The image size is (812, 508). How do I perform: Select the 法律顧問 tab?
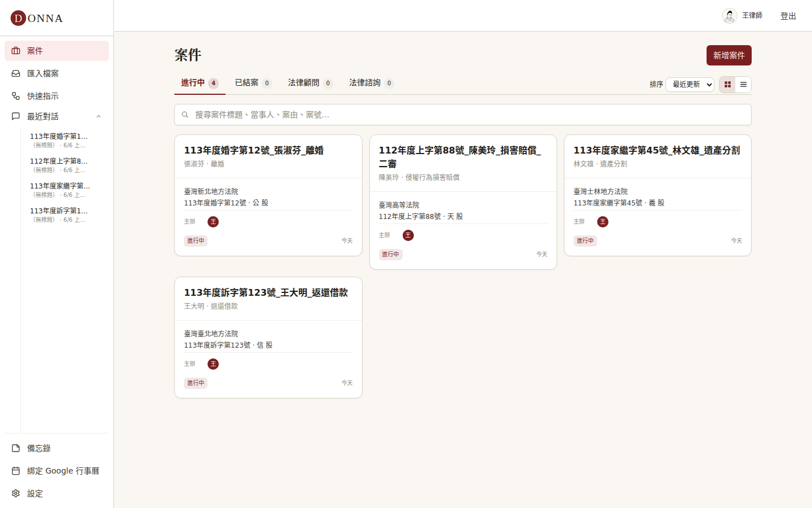310,83
